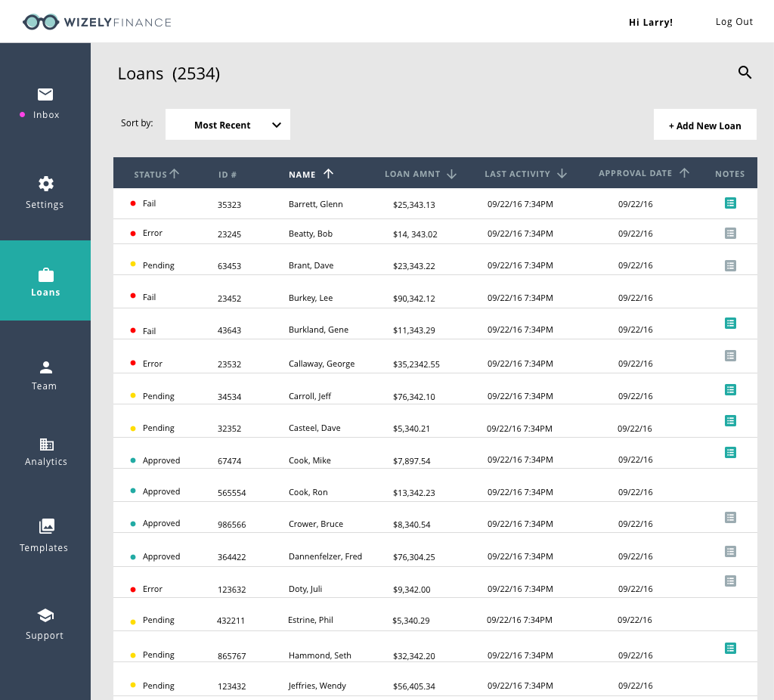The width and height of the screenshot is (774, 700).
Task: Open the Inbox envelope icon
Action: point(45,94)
